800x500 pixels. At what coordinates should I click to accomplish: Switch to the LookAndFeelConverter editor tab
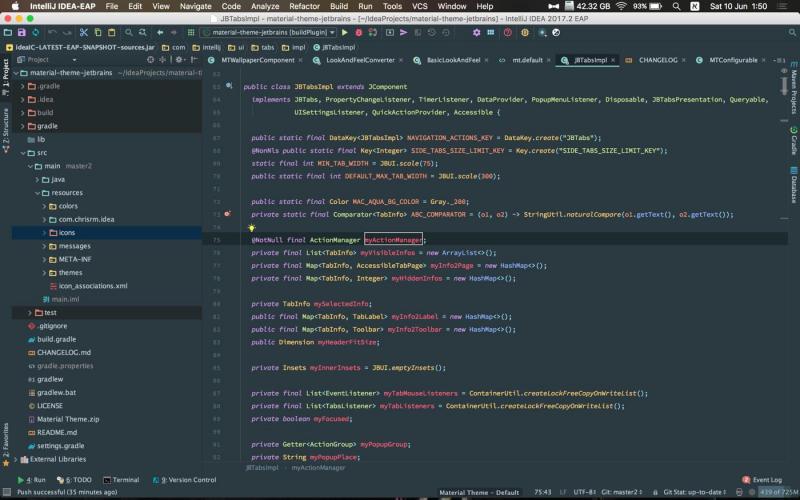[357, 60]
